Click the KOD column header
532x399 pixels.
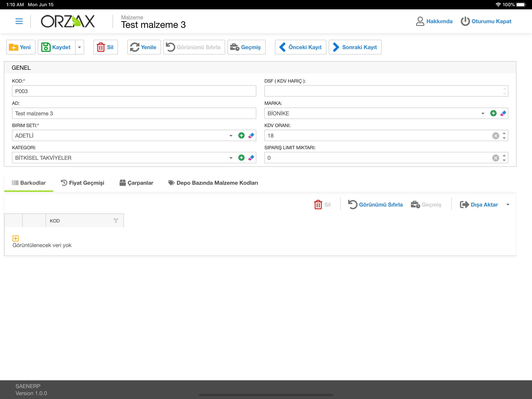[85, 221]
